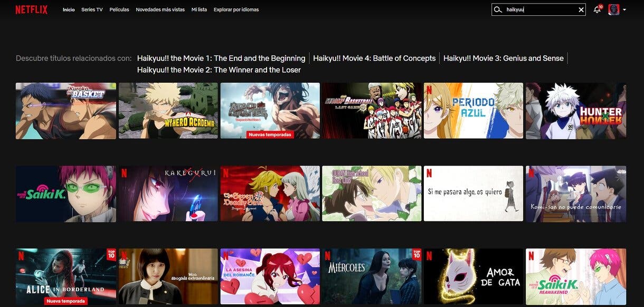The image size is (644, 307).
Task: Open Haikyuu!! the Movie 2 related link
Action: 219,70
